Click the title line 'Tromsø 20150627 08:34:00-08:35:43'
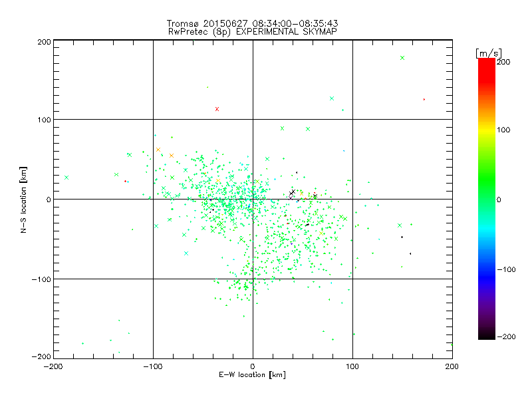Screen dimensions: 532x399 [x=252, y=23]
